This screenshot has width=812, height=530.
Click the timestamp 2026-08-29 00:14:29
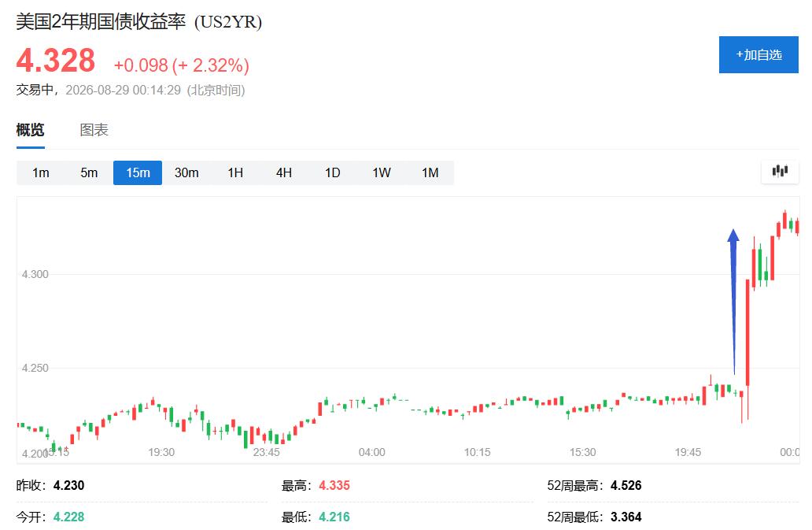(124, 90)
